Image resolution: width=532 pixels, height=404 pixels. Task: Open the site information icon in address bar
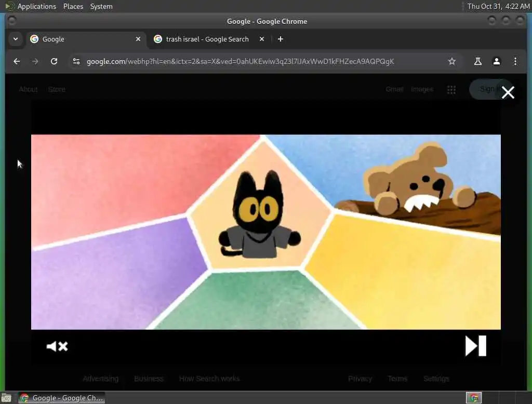[x=76, y=61]
